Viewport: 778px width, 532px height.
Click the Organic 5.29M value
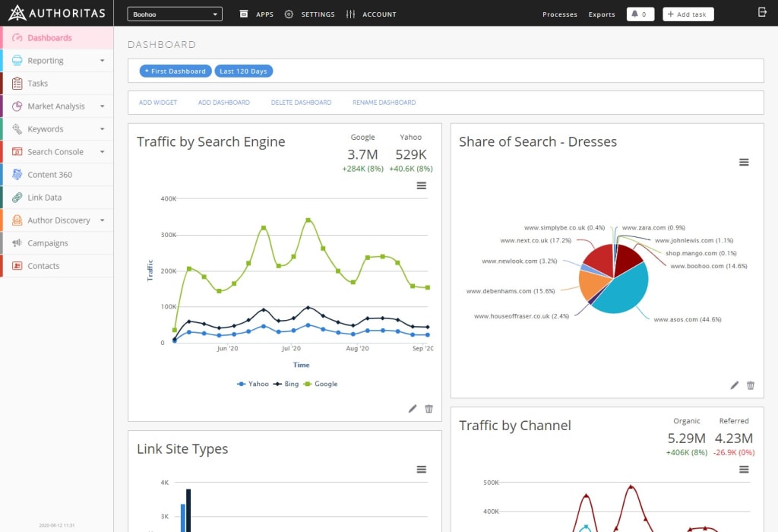686,439
